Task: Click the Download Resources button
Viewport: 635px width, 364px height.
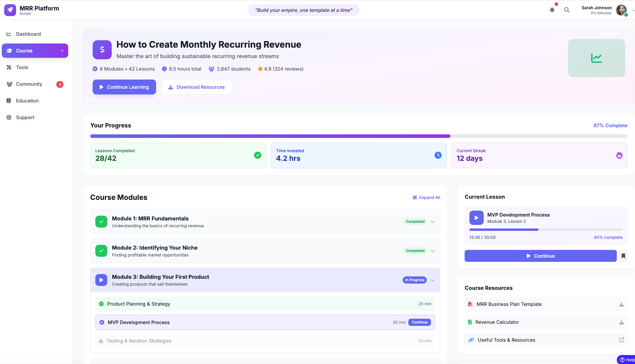Action: (x=196, y=87)
